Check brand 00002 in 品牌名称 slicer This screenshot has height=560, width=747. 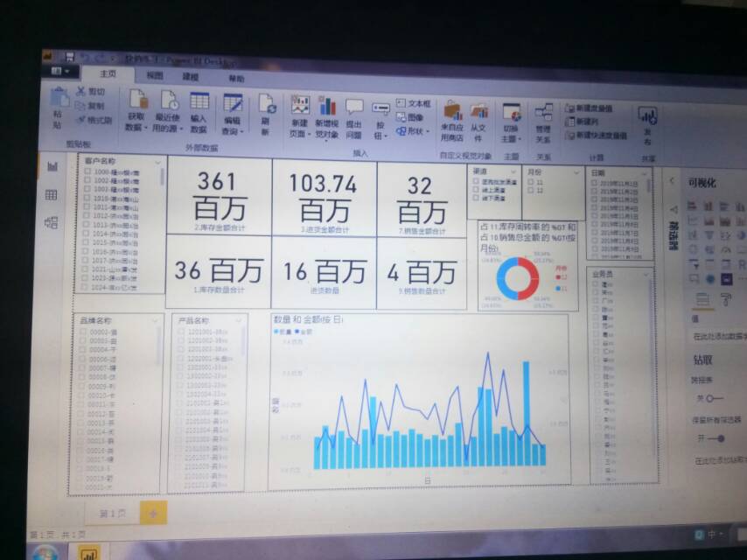coord(83,332)
